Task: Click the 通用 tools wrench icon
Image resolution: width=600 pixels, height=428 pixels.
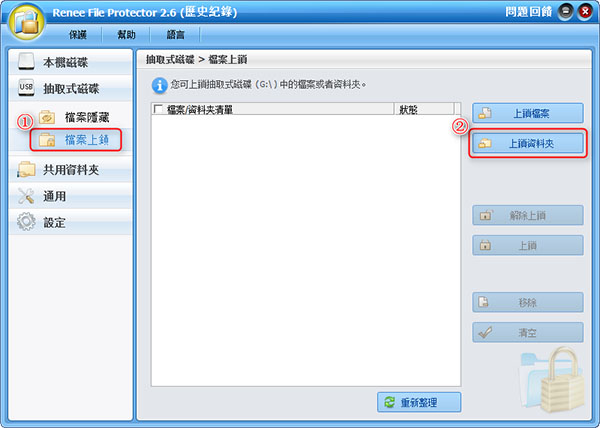Action: [26, 196]
